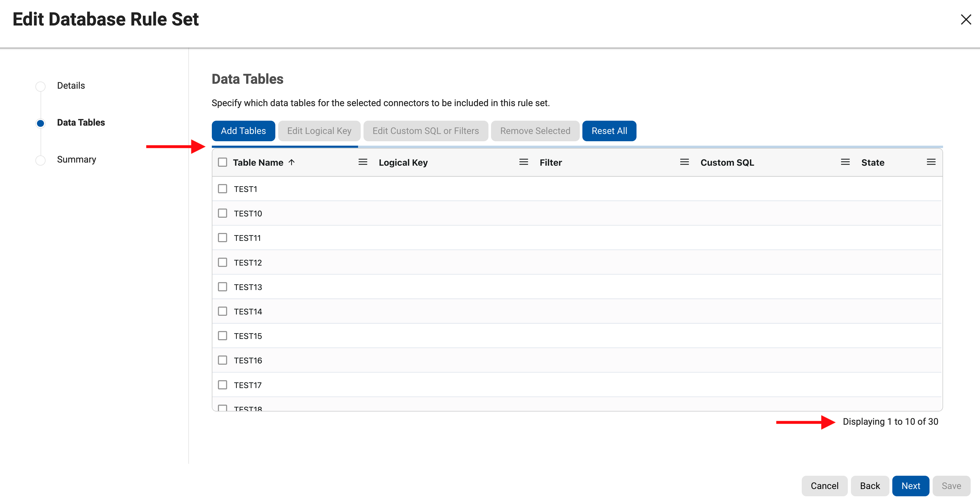The image size is (980, 502).
Task: Click the Remove Selected button
Action: point(535,131)
